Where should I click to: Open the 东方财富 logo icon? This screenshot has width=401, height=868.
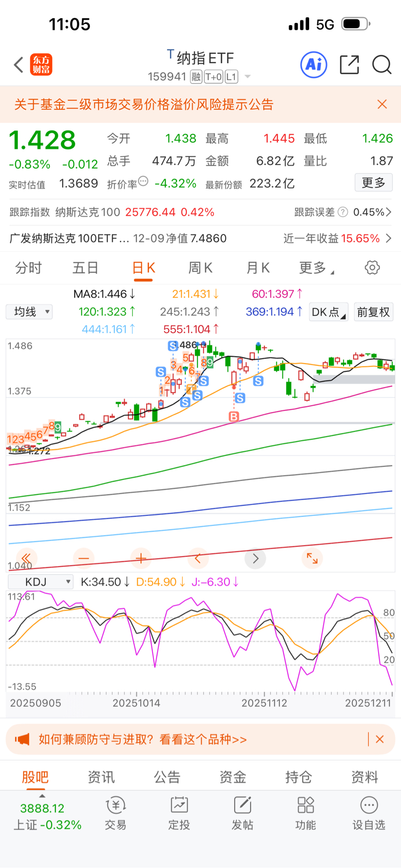click(x=41, y=65)
